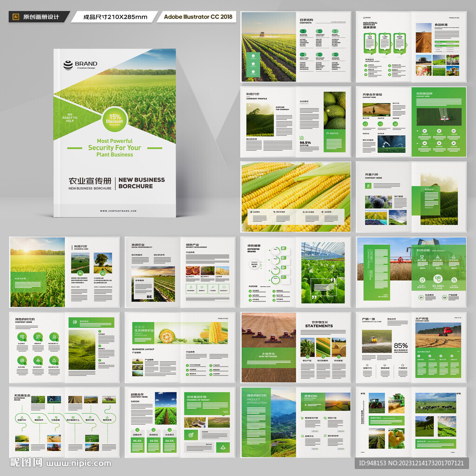The height and width of the screenshot is (476, 476).
Task: Select the 科技兴农 COMPANY PROFILE heading
Action: 257,96
